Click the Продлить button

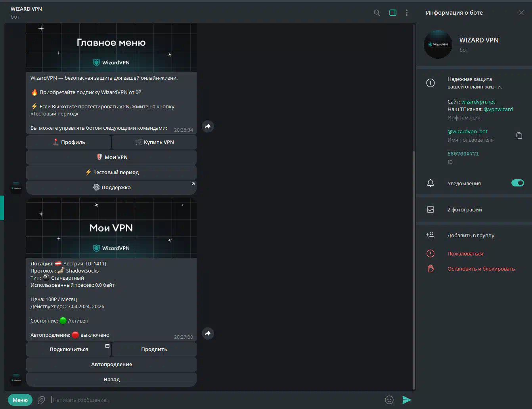point(154,349)
